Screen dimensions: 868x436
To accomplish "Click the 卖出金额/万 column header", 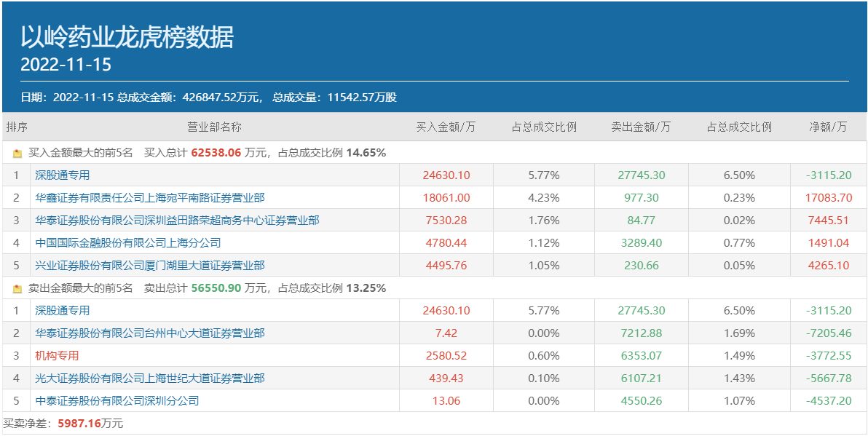I will [x=641, y=127].
